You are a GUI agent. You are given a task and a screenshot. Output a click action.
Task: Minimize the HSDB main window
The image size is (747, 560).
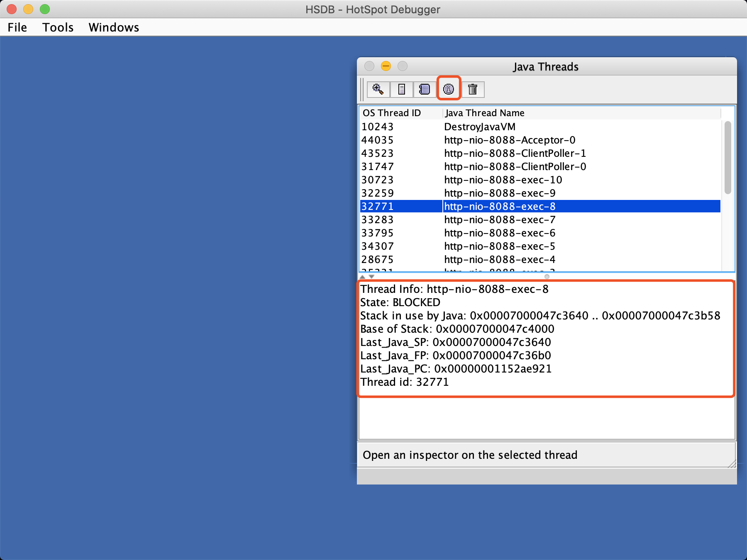[28, 9]
